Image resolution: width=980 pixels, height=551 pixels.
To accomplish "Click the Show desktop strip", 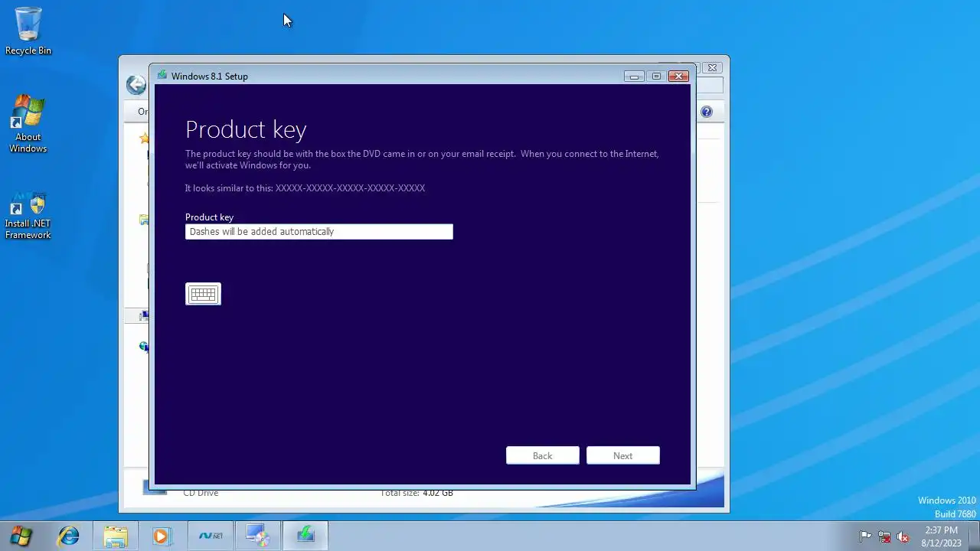I will 974,536.
